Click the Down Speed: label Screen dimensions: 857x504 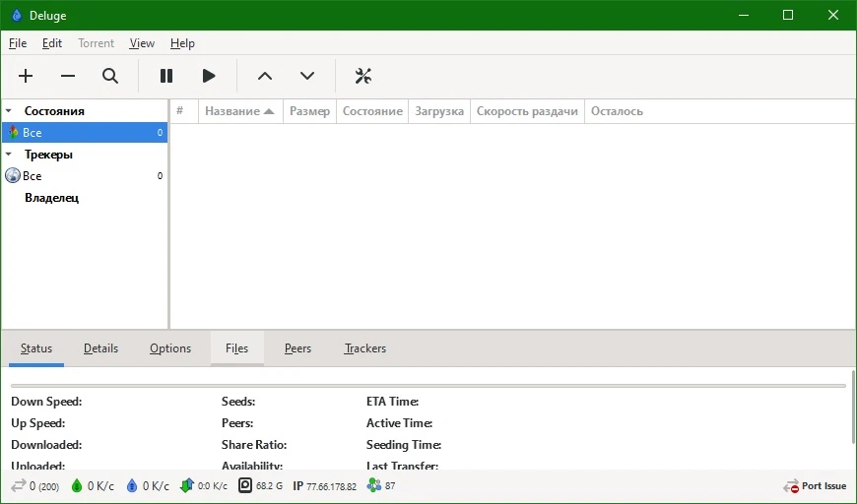click(46, 402)
